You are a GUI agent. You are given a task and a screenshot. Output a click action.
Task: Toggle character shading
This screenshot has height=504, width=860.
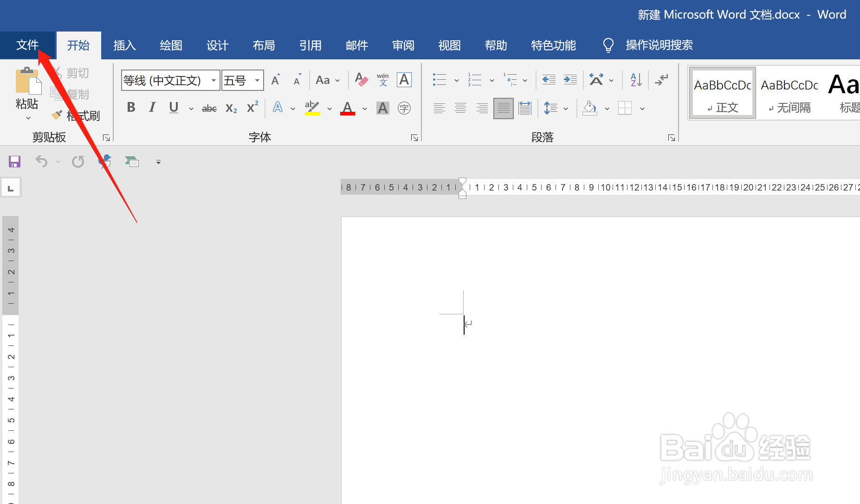pos(383,108)
